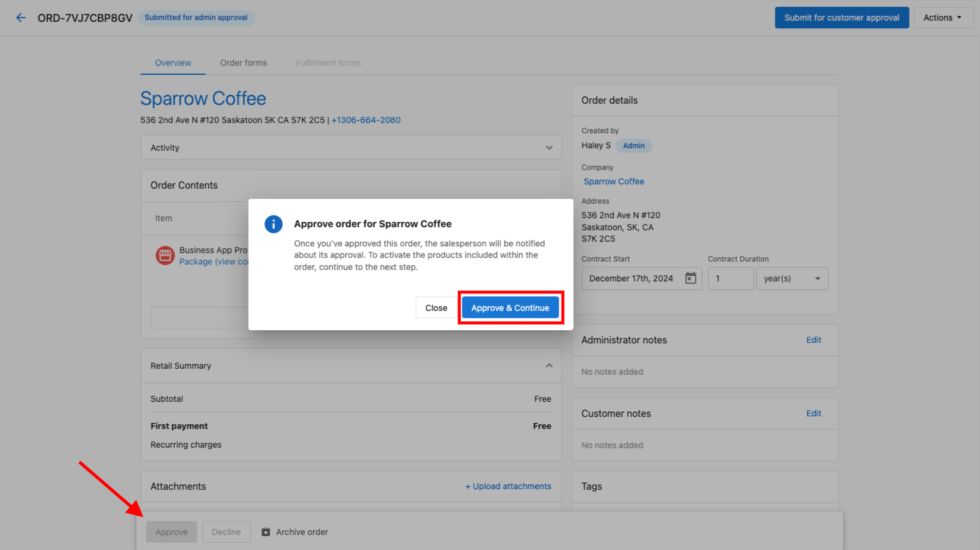Close the approve order dialog
The height and width of the screenshot is (550, 980).
point(436,308)
